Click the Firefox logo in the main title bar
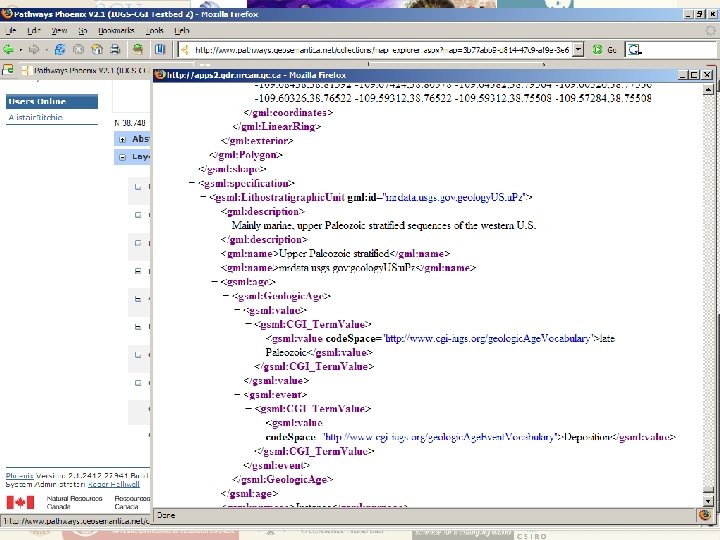This screenshot has width=720, height=540. pyautogui.click(x=6, y=14)
